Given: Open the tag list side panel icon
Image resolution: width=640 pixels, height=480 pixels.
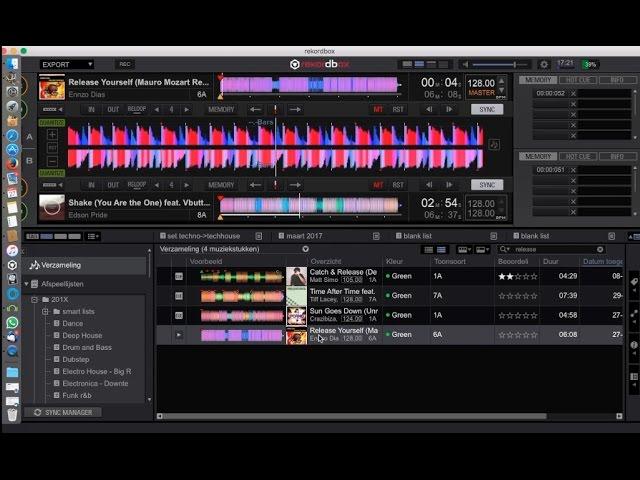Looking at the screenshot, I should point(634,282).
